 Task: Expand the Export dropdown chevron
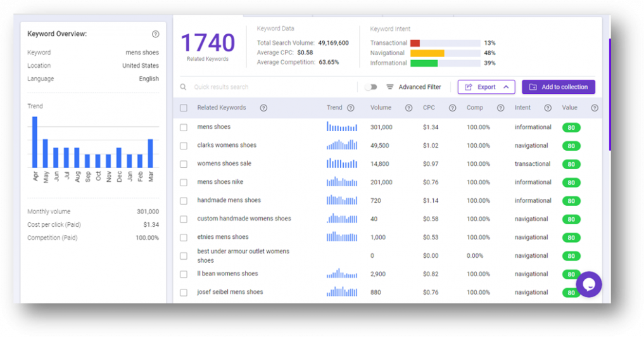[506, 87]
